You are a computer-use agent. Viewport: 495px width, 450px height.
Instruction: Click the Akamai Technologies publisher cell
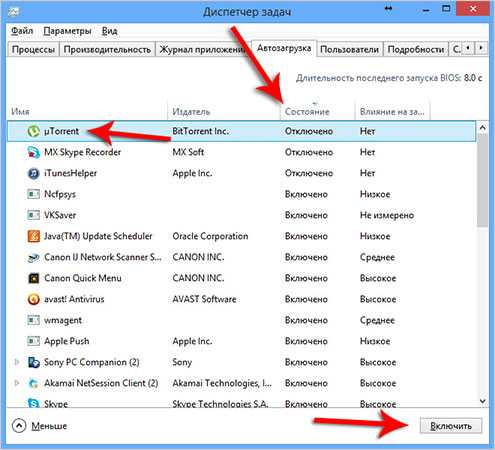[222, 383]
